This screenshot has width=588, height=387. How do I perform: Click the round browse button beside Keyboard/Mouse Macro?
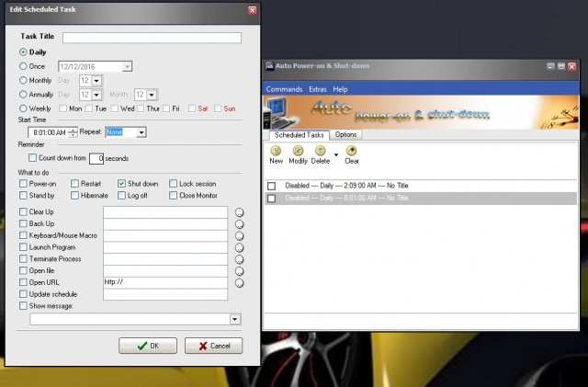click(x=239, y=235)
